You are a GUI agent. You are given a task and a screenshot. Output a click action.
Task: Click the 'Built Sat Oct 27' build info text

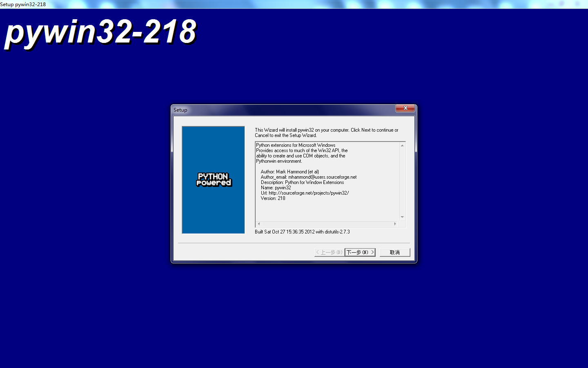pyautogui.click(x=302, y=232)
